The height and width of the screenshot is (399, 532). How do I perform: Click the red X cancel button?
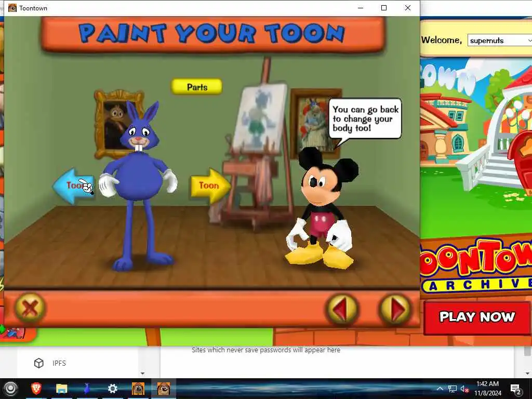point(30,308)
